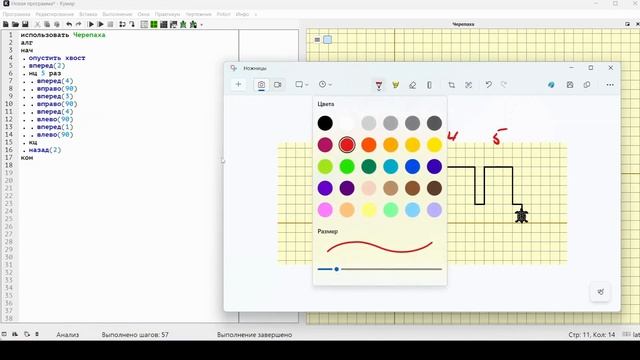This screenshot has height=360, width=640.
Task: Save the program with the floppy disk icon
Action: pyautogui.click(x=25, y=24)
